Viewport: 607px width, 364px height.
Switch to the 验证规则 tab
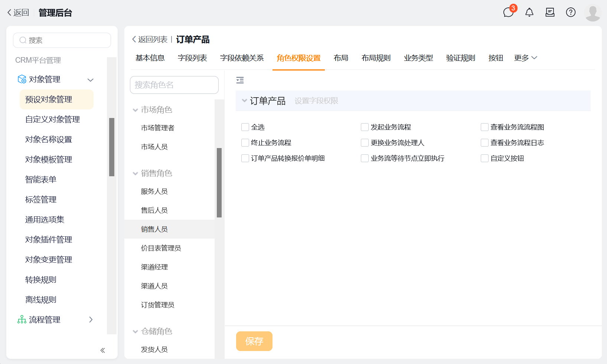[461, 58]
